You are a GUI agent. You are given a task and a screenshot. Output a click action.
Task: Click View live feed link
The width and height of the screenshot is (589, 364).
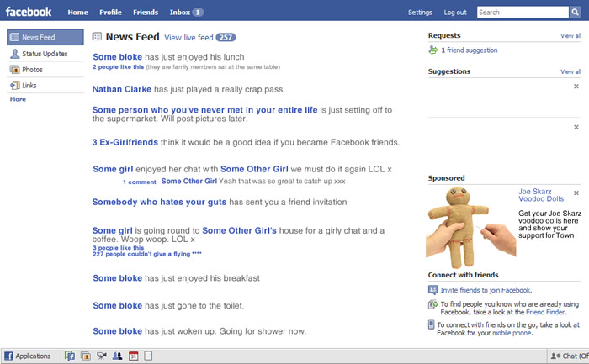(x=188, y=38)
